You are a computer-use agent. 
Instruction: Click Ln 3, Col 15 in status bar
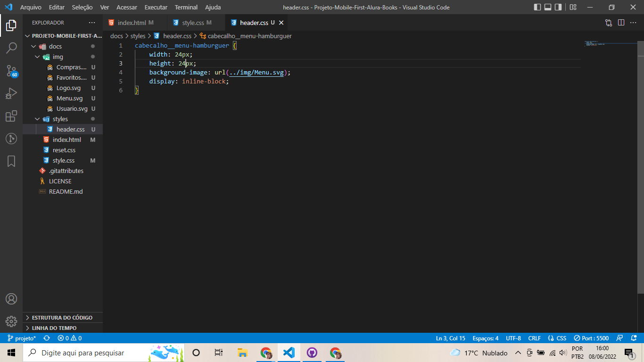[x=450, y=338]
